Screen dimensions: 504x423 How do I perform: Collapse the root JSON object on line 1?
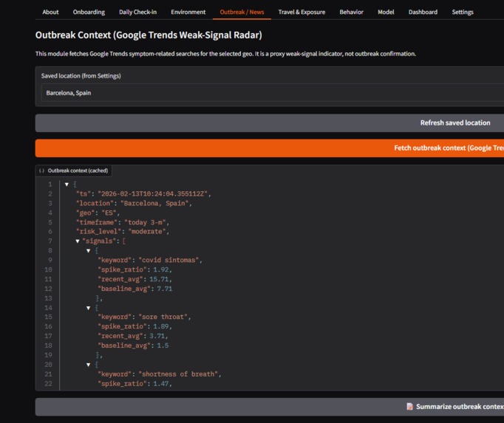click(67, 185)
